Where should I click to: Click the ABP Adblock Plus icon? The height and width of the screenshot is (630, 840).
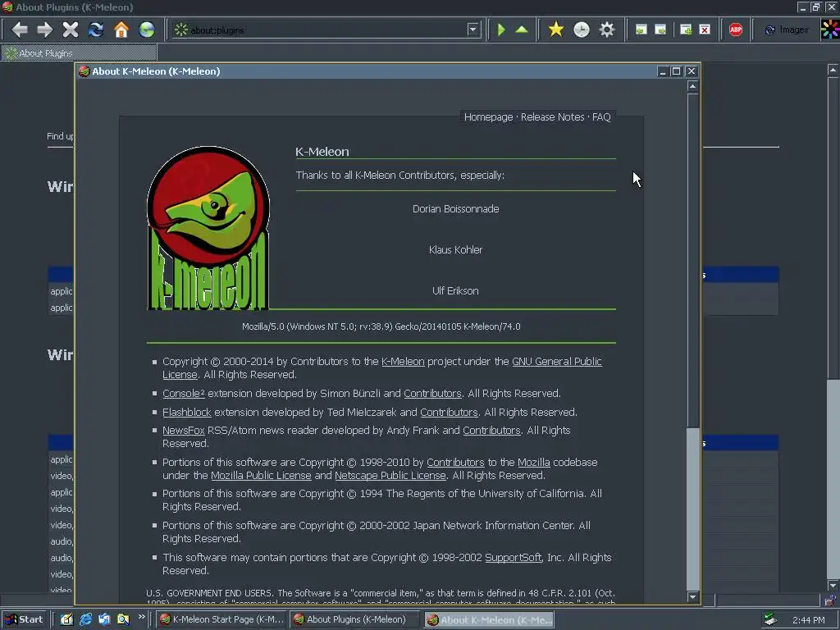(x=736, y=30)
